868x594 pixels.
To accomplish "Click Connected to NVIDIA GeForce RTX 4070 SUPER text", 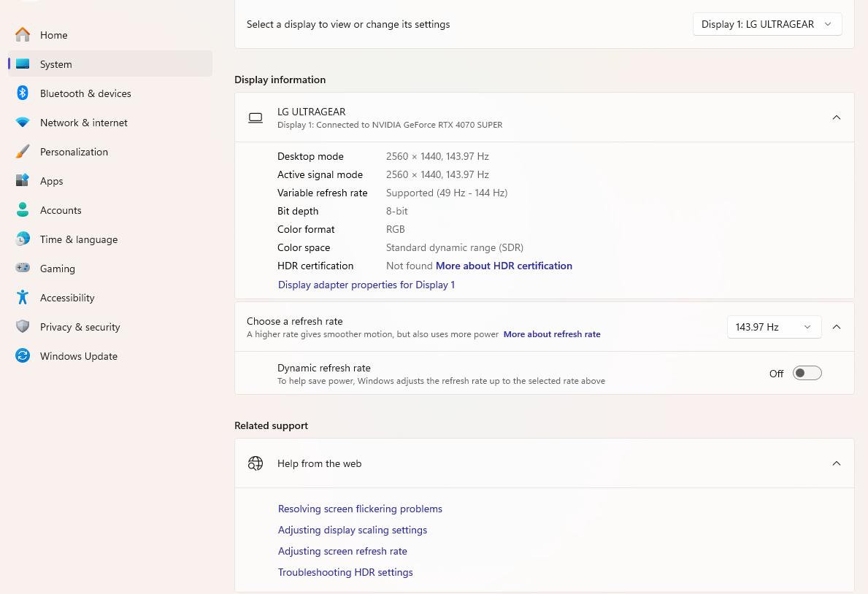I will pos(409,125).
